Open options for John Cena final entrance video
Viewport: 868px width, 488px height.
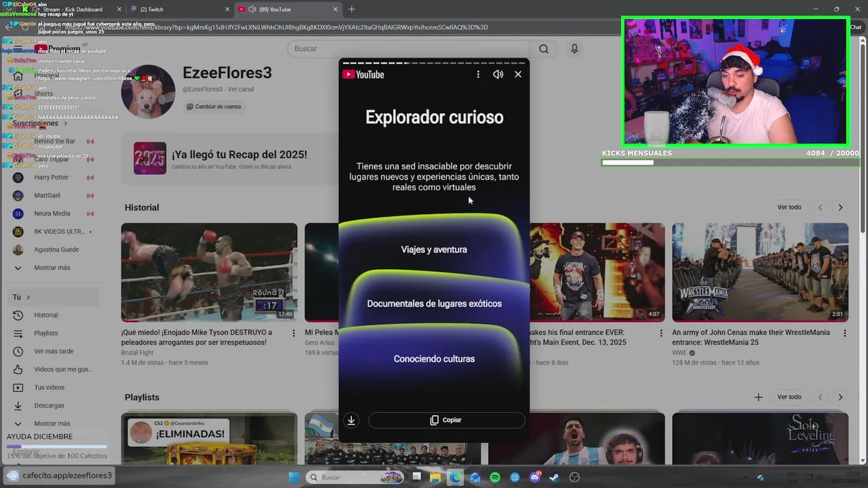(x=661, y=333)
